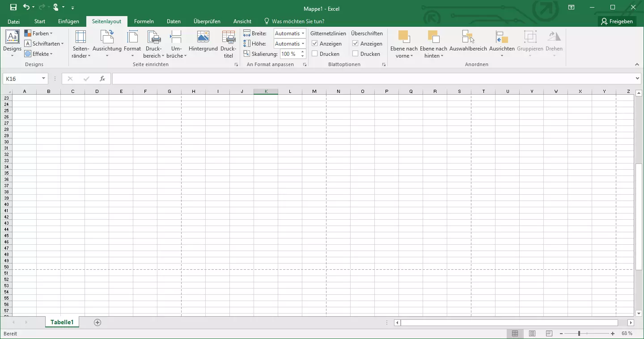The image size is (644, 339).
Task: Click the Drucktitel print titles icon
Action: pos(229,37)
